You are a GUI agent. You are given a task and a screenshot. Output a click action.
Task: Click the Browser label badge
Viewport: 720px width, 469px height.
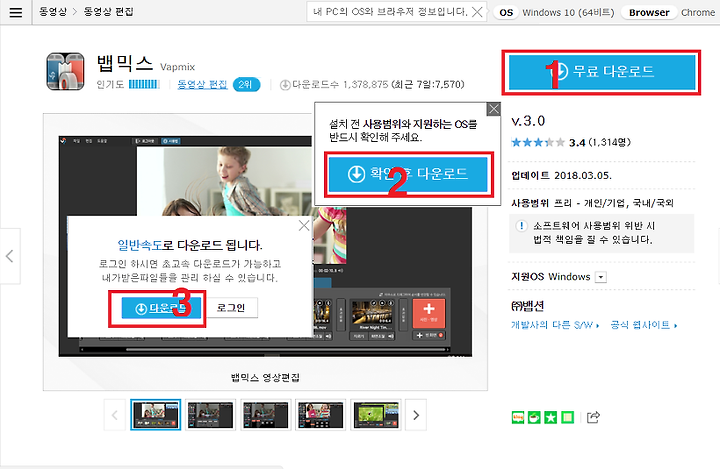pyautogui.click(x=649, y=12)
